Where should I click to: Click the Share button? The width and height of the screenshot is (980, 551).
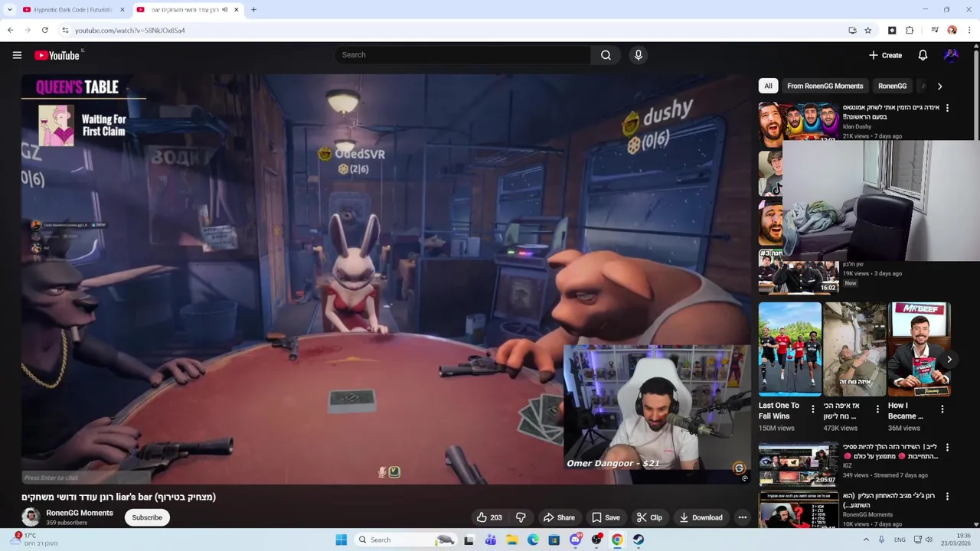point(559,517)
